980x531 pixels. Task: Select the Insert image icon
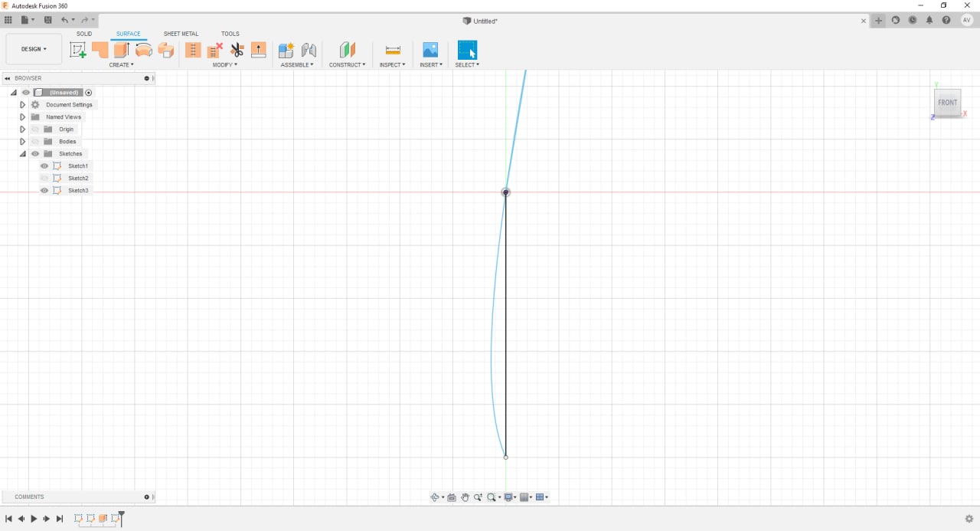click(x=430, y=50)
